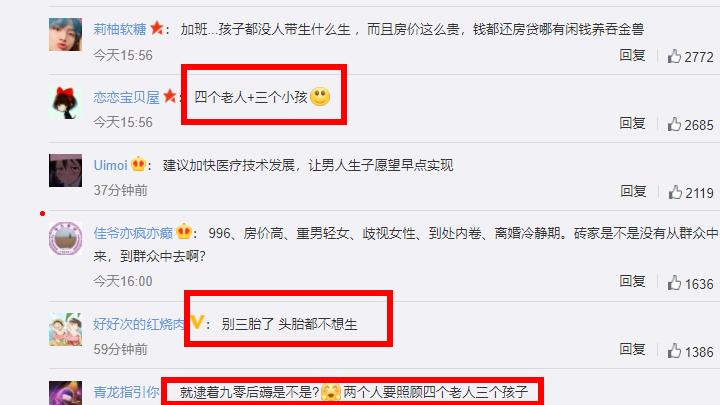Like the comment with 2685 thumbs-up
The image size is (720, 405).
674,124
